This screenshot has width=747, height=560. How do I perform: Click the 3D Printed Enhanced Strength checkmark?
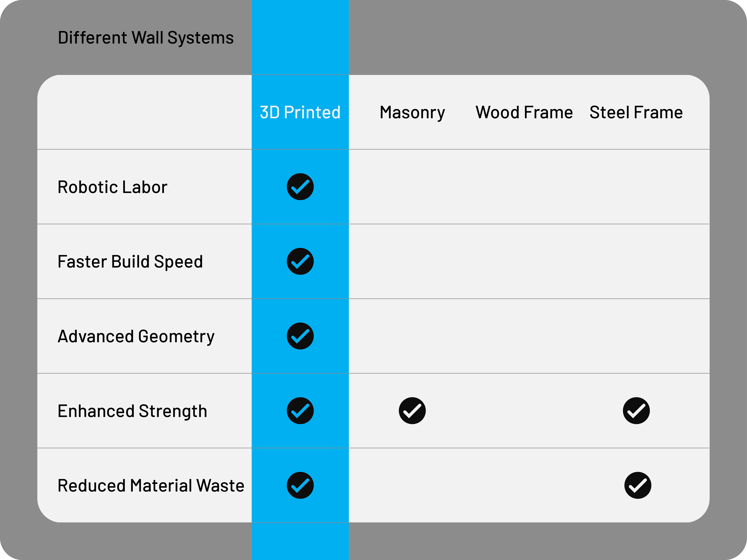tap(300, 410)
